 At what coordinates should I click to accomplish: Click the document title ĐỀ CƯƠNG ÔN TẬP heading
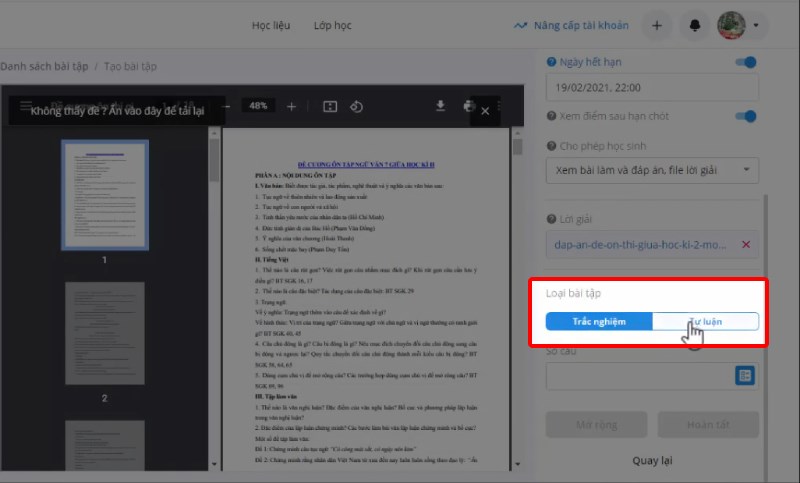(x=366, y=164)
